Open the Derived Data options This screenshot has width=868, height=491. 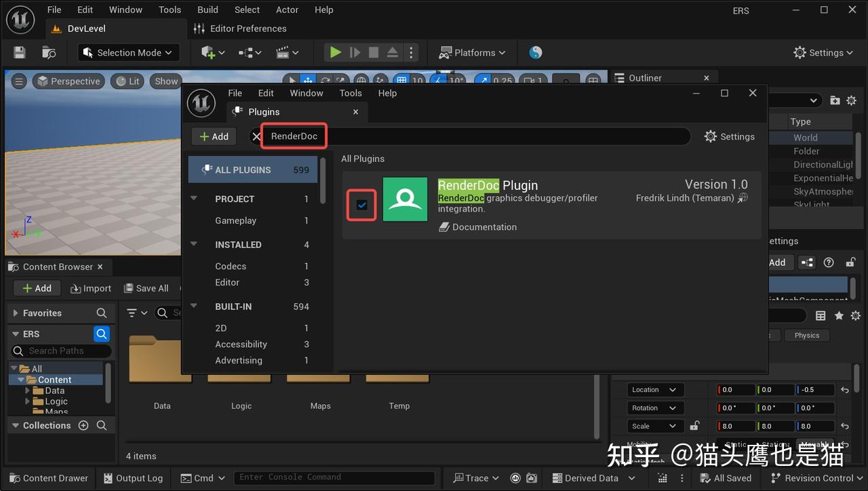[593, 478]
